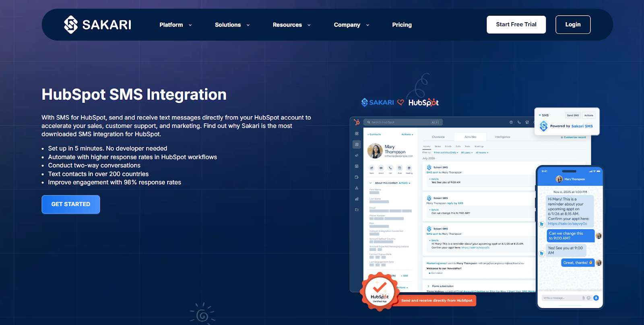
Task: Click the 'Great, thanks!' chat bubble
Action: click(x=578, y=263)
